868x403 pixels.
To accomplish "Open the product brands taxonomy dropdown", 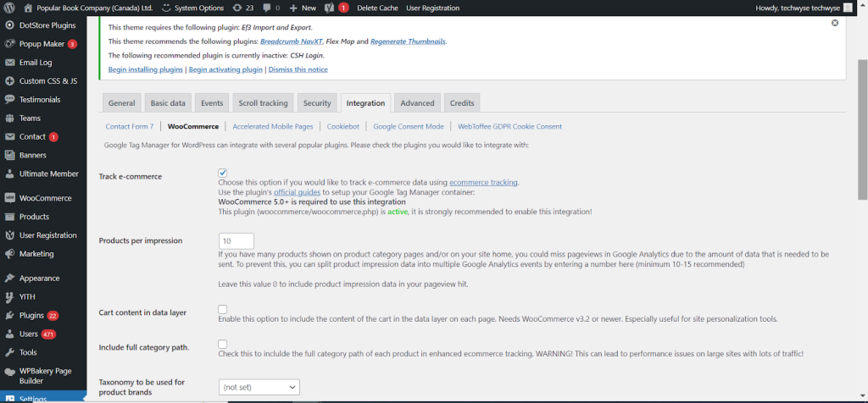I will [x=259, y=387].
